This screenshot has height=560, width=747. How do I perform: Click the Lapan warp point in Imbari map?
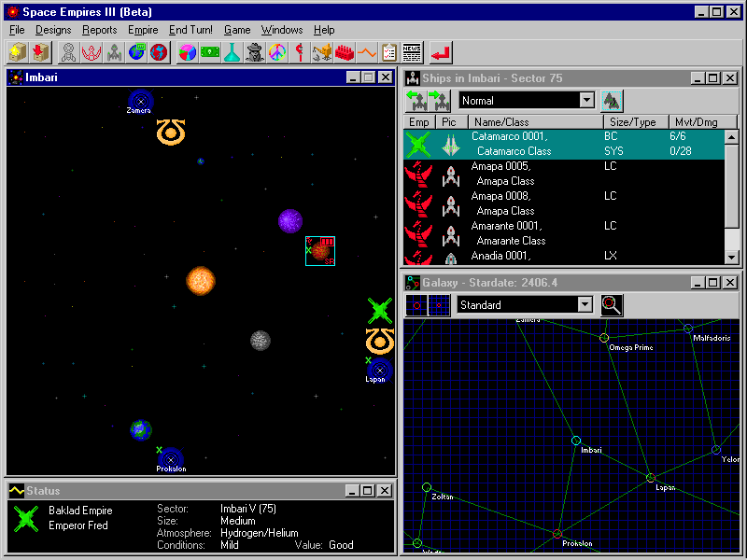[380, 370]
